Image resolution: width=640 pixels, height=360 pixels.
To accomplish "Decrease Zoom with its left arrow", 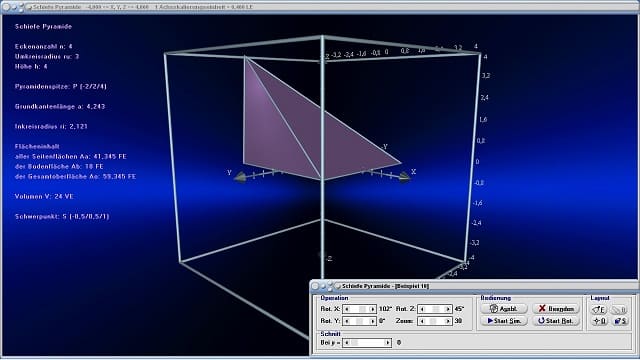I will click(x=422, y=321).
